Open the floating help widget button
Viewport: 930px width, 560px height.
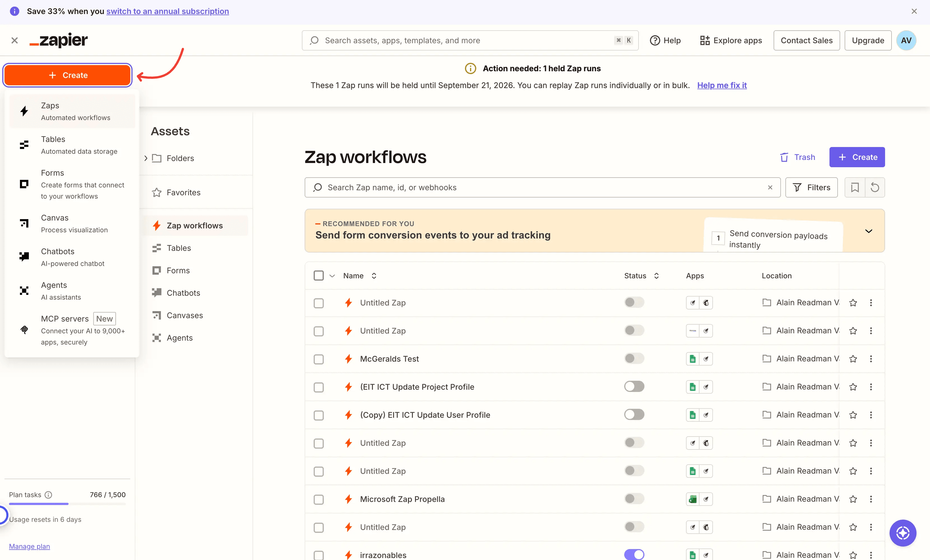click(903, 533)
